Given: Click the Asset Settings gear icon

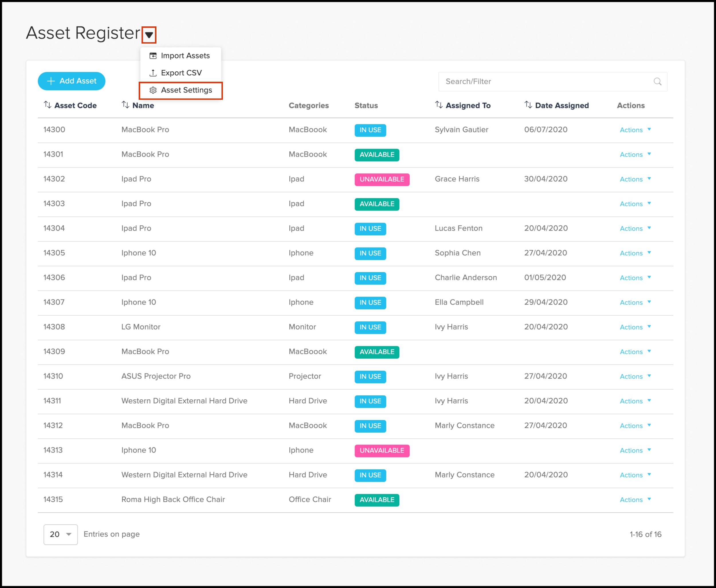Looking at the screenshot, I should pyautogui.click(x=153, y=90).
